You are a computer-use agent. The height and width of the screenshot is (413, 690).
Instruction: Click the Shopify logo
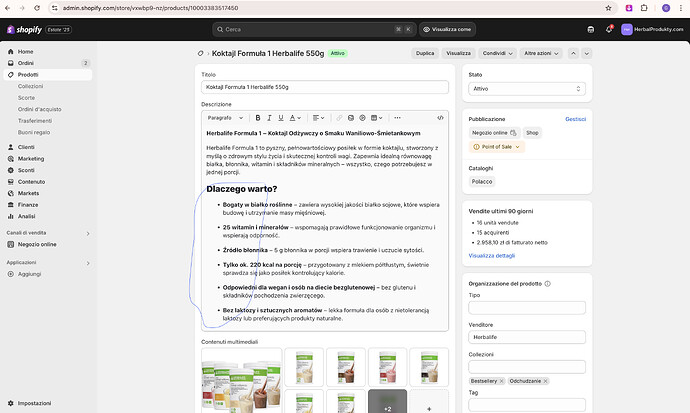coord(24,29)
